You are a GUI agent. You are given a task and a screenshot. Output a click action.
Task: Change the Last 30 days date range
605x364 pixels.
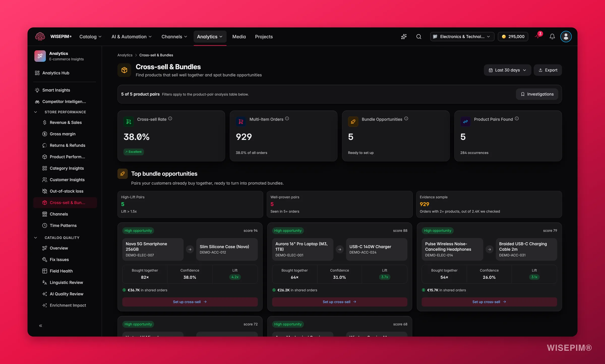click(507, 70)
